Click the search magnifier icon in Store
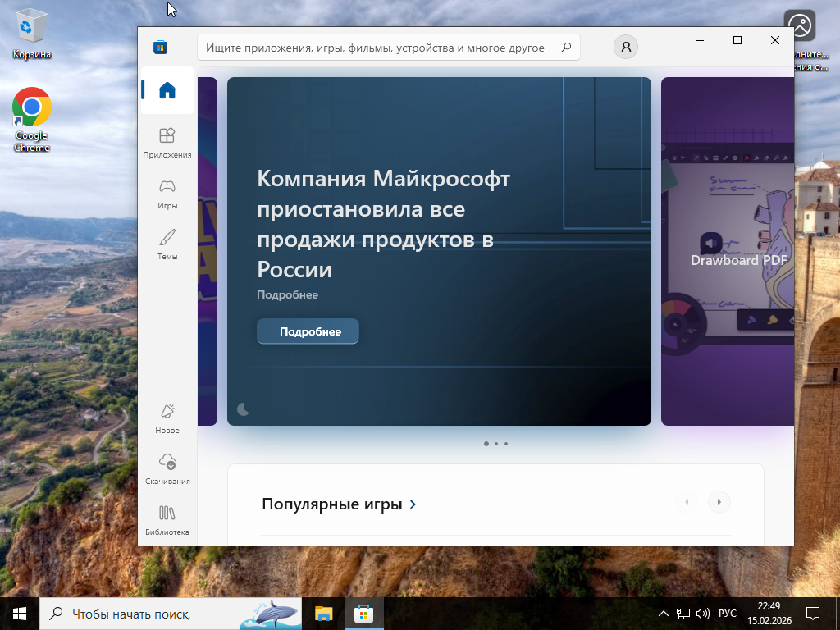Screen dimensions: 840x630 pos(566,48)
